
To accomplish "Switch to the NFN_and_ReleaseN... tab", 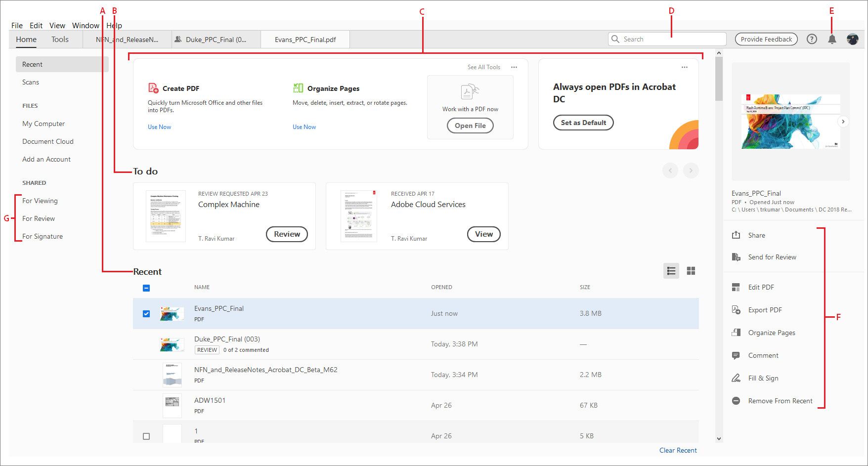I will point(127,40).
